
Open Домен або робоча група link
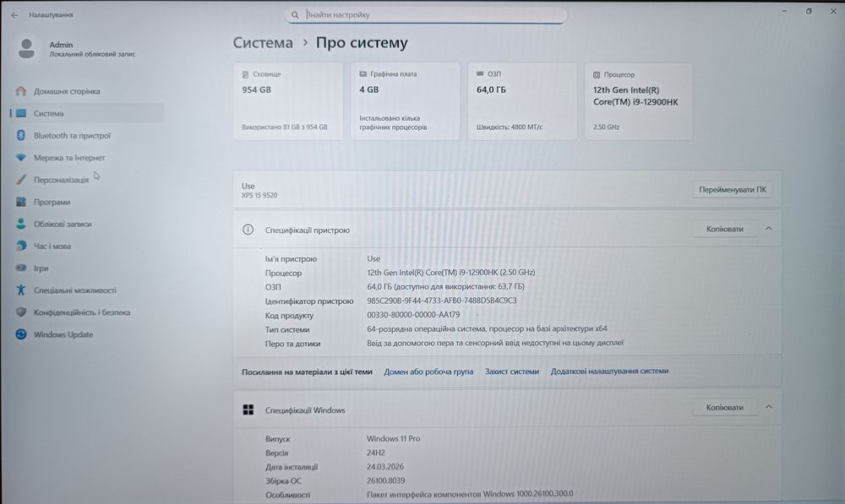(x=428, y=371)
